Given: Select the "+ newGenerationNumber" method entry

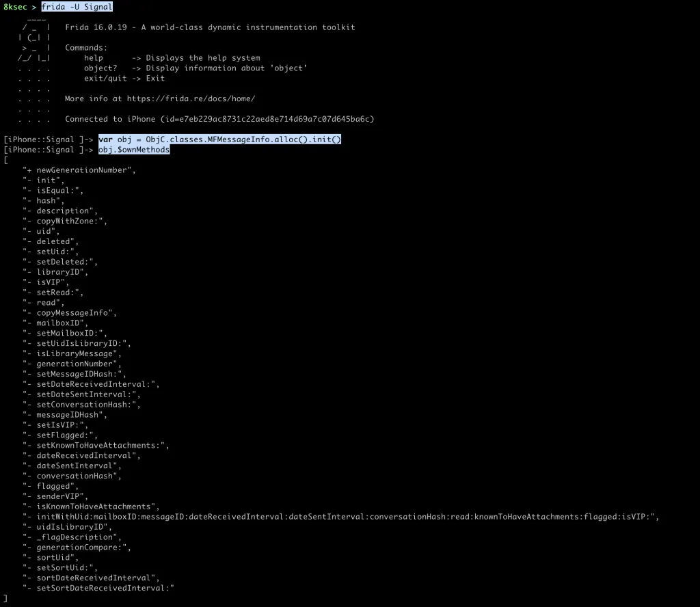Looking at the screenshot, I should click(79, 170).
